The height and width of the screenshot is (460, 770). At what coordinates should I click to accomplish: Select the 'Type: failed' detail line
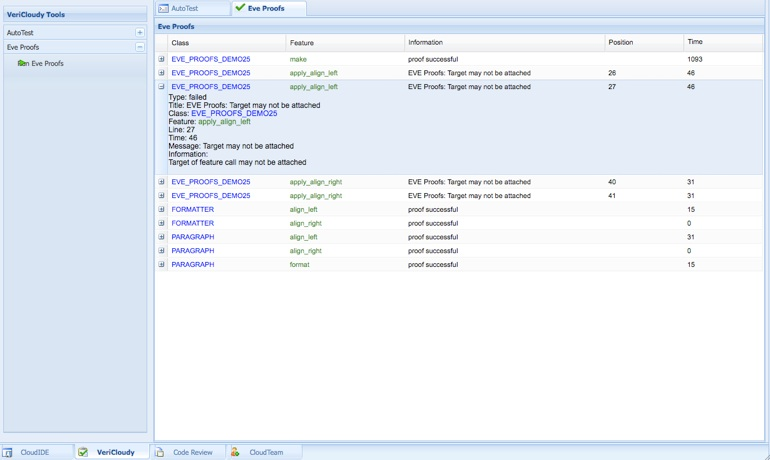click(188, 97)
